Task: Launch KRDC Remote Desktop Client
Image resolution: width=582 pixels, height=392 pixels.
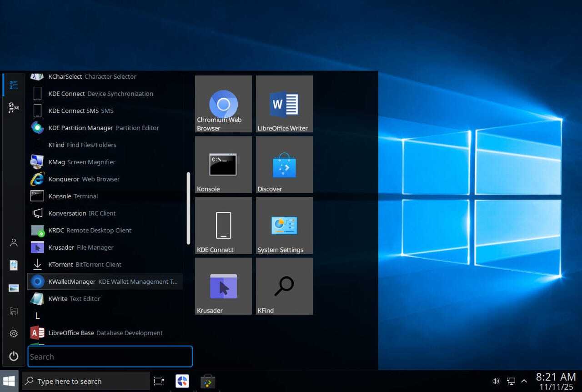Action: point(105,230)
